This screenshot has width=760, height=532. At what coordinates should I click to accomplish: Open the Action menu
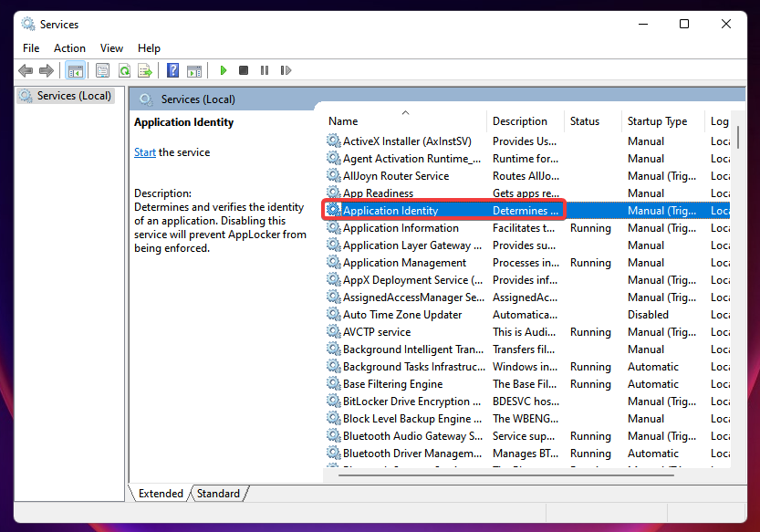[69, 48]
